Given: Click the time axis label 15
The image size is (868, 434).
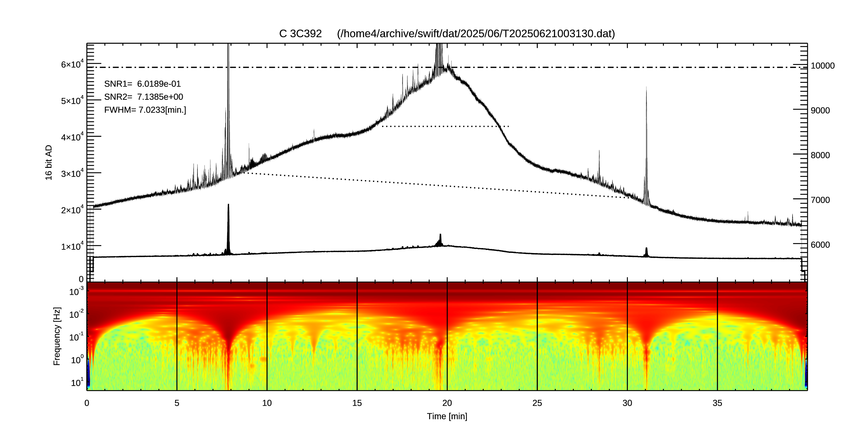Looking at the screenshot, I should coord(357,403).
